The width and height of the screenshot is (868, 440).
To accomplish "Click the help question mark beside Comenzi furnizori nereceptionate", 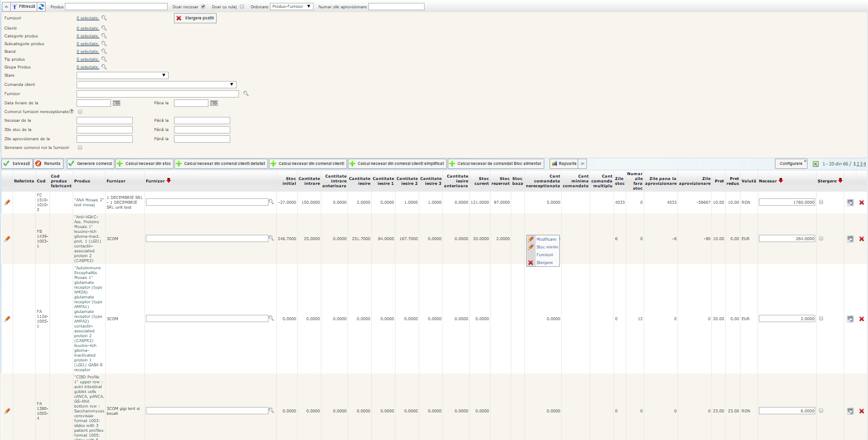I will click(72, 112).
